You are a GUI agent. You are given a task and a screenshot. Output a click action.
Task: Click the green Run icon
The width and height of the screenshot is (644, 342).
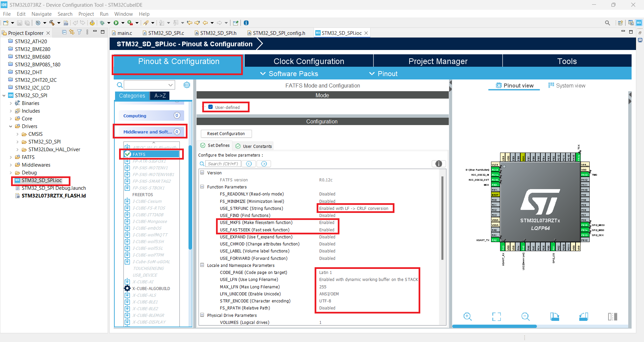pyautogui.click(x=116, y=23)
